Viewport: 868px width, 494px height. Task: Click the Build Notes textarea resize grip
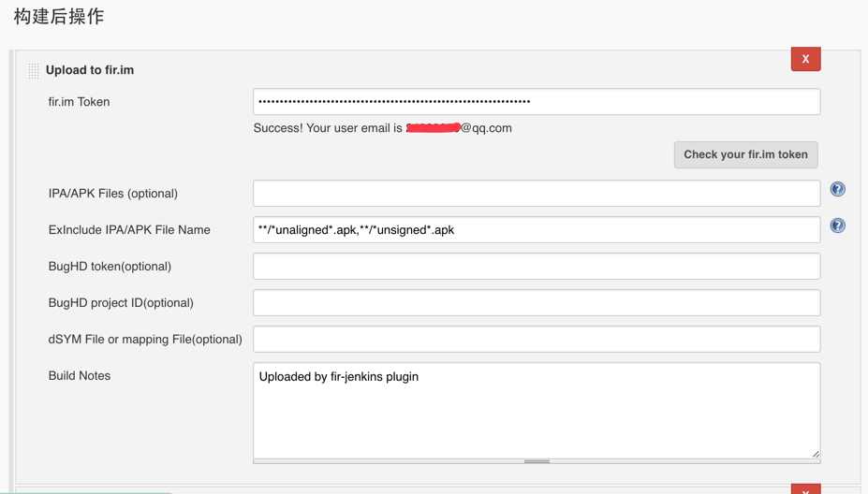tap(816, 454)
